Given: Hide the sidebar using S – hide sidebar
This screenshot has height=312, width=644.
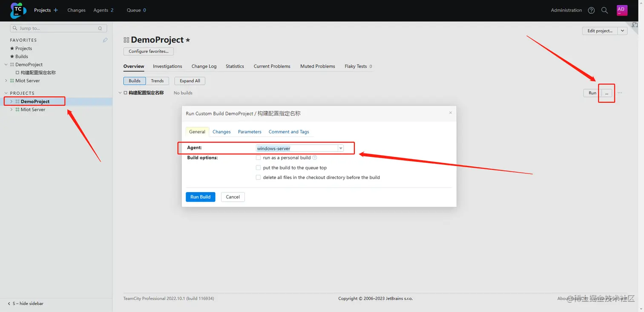Looking at the screenshot, I should pos(26,303).
